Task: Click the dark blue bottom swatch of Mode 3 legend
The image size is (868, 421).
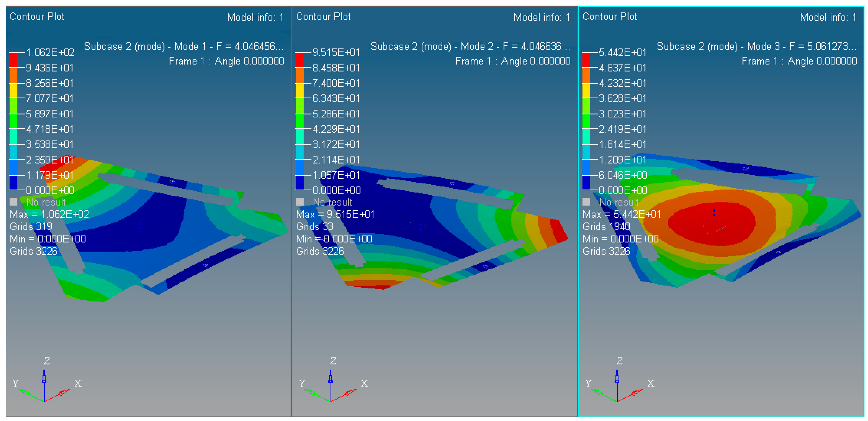Action: [586, 182]
